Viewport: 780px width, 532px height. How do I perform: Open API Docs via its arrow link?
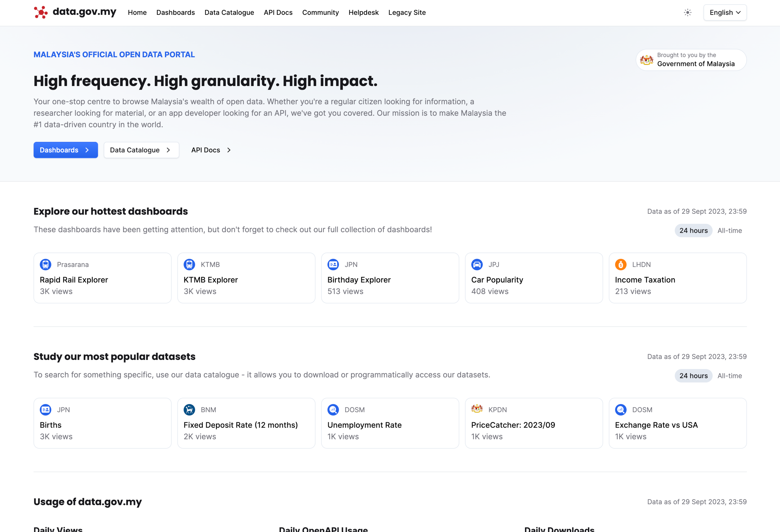point(211,150)
